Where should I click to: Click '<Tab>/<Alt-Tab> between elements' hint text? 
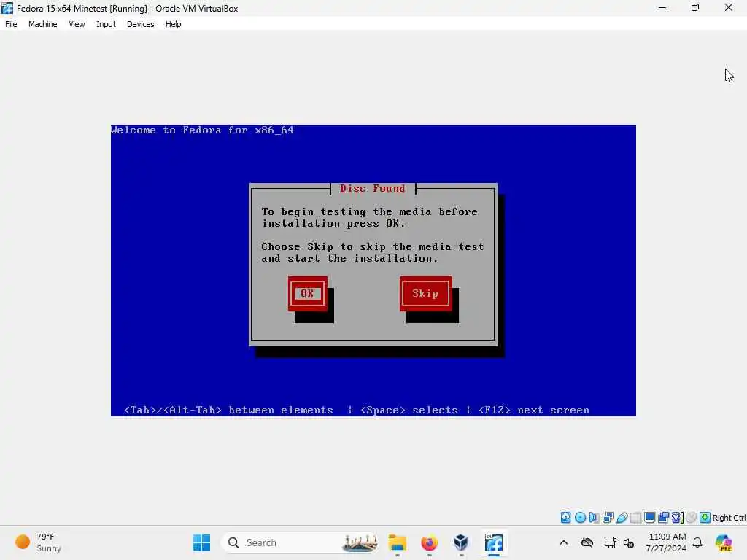[x=228, y=410]
